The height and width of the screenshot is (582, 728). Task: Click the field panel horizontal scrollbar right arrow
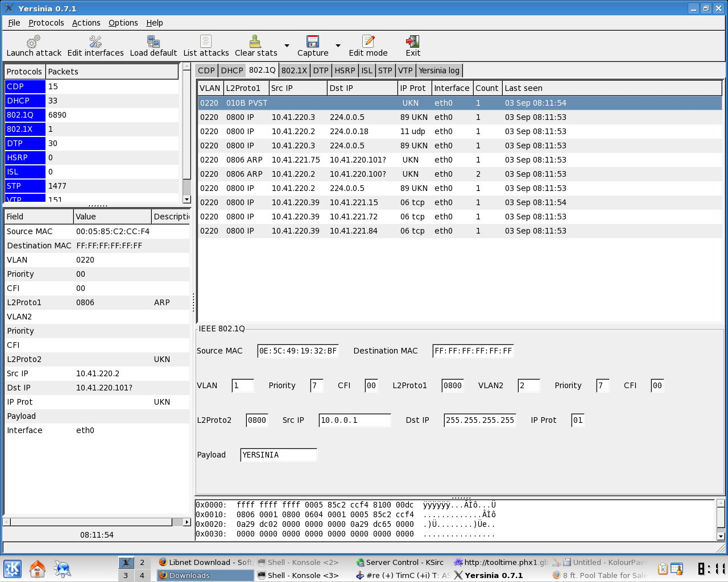pyautogui.click(x=187, y=522)
